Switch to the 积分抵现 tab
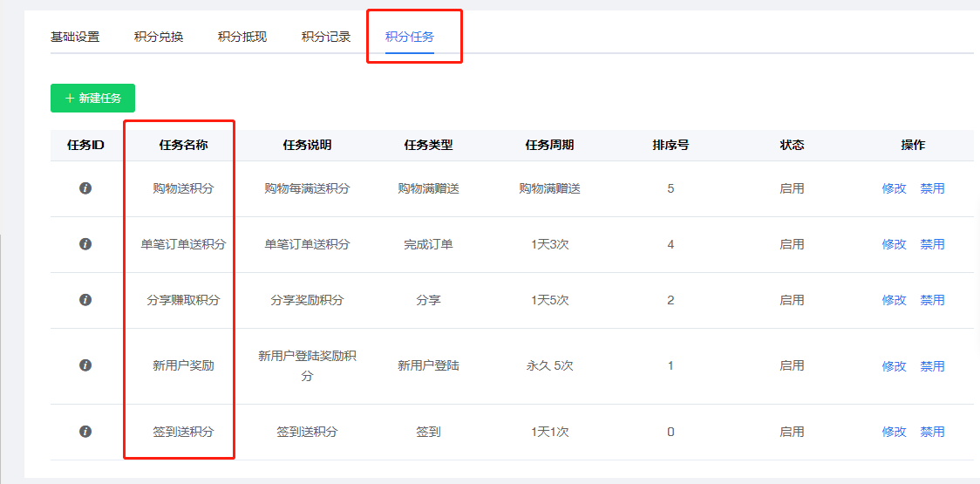The height and width of the screenshot is (484, 980). [242, 37]
